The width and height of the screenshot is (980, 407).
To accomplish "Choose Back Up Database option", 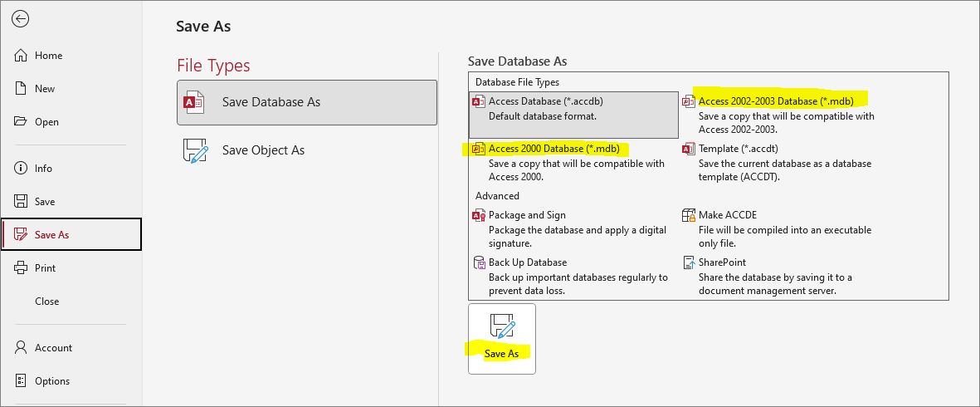I will pos(573,277).
